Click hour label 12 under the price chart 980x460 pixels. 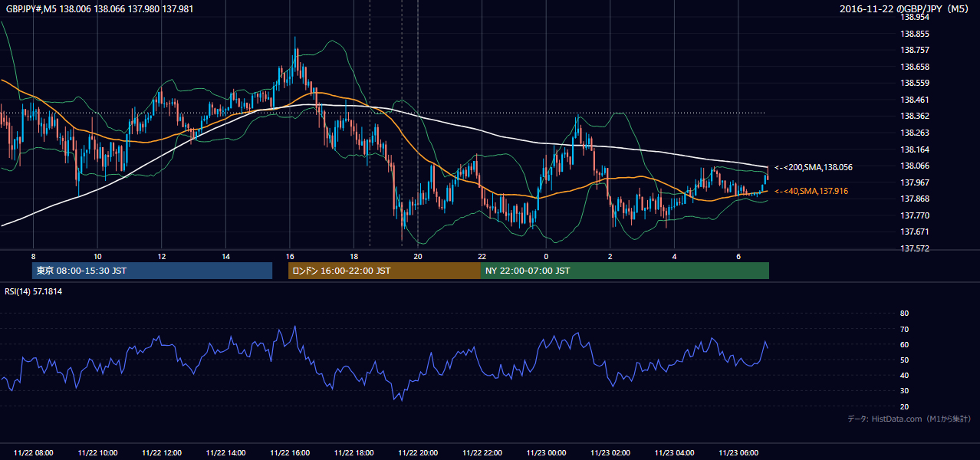[x=162, y=256]
